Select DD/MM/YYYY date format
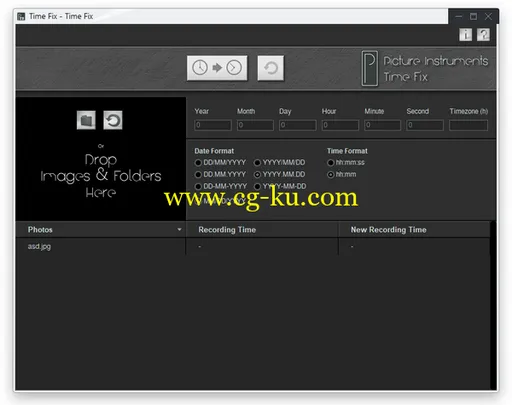The image size is (512, 405). tap(198, 163)
